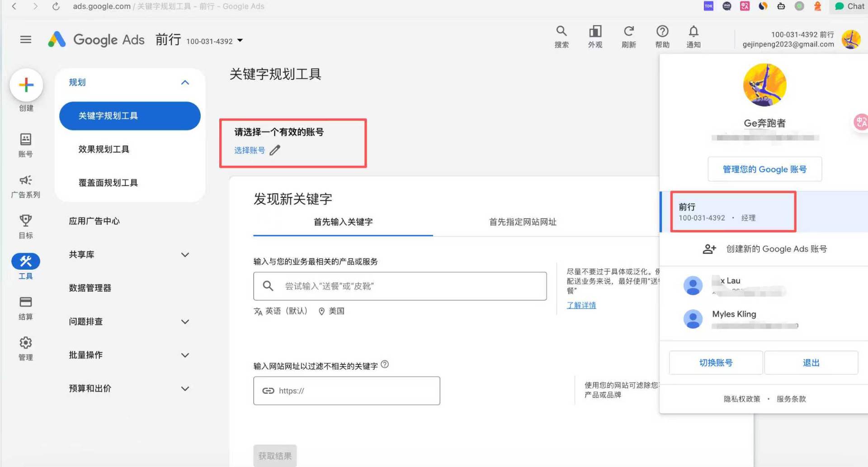Screen dimensions: 868x467
Task: Click the Google Ads logo
Action: pos(96,40)
